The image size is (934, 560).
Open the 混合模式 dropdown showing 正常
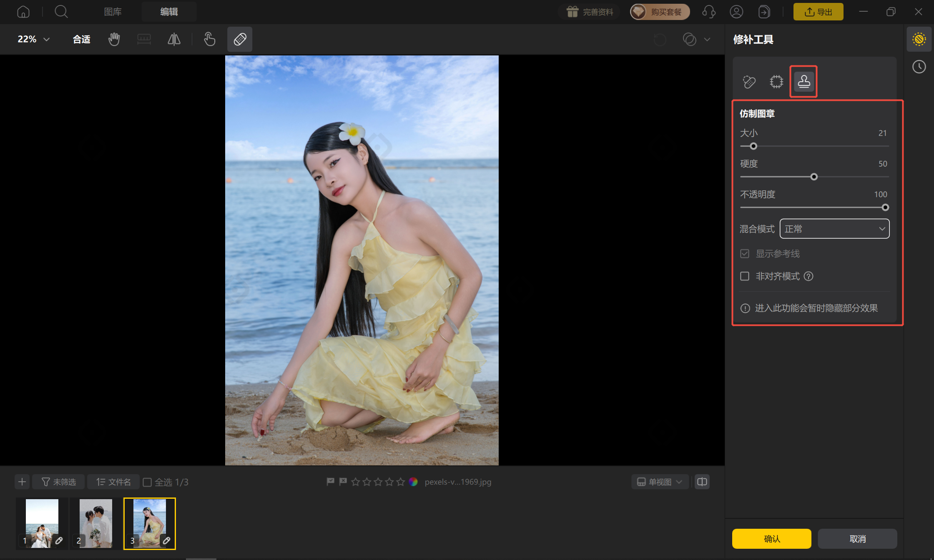(834, 229)
